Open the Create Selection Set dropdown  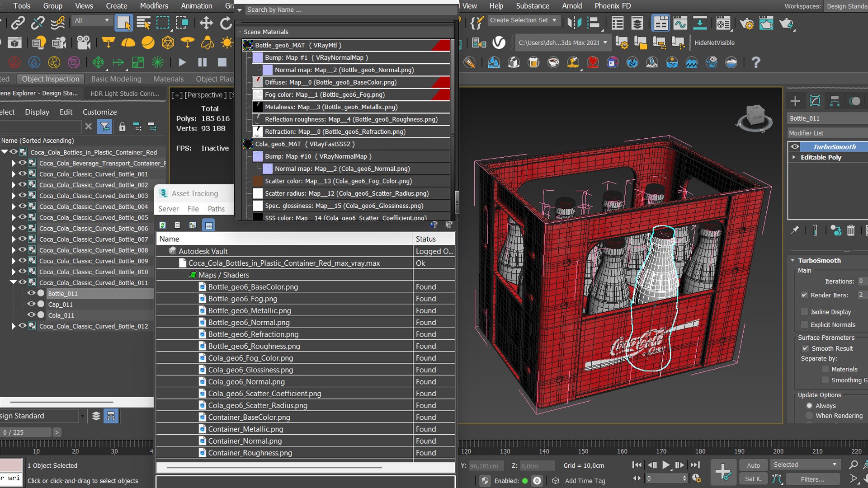pos(524,20)
